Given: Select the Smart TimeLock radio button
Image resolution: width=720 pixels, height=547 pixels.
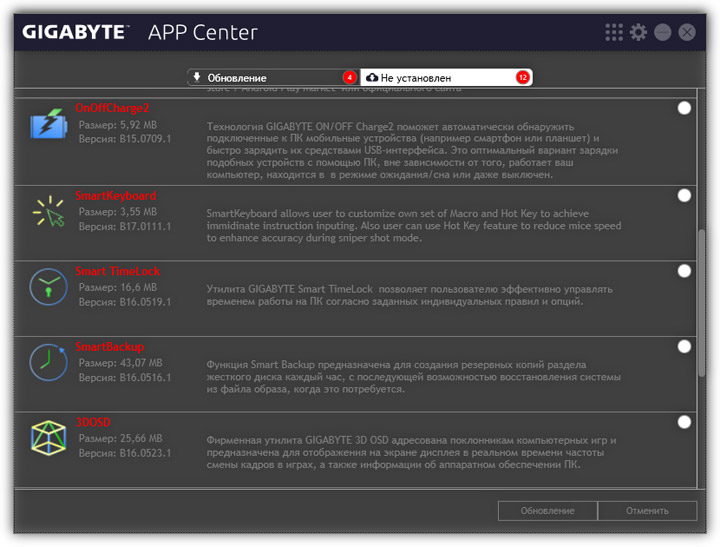Looking at the screenshot, I should click(x=684, y=271).
